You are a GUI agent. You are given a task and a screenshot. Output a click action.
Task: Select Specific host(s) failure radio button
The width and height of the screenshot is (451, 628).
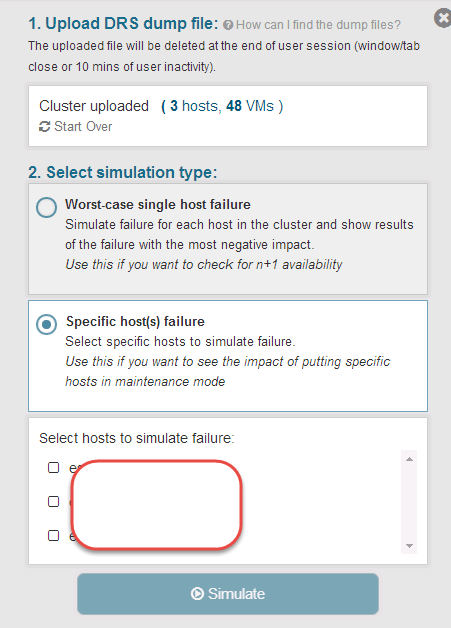point(46,324)
